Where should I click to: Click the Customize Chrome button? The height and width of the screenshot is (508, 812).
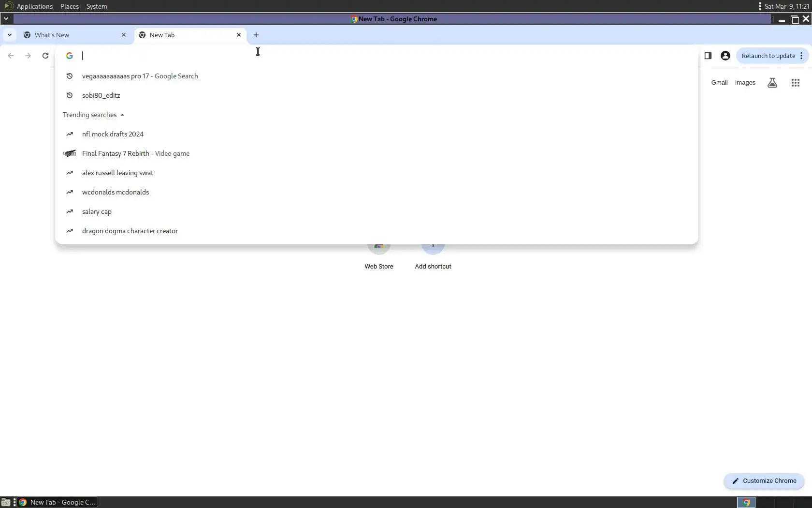pos(764,481)
